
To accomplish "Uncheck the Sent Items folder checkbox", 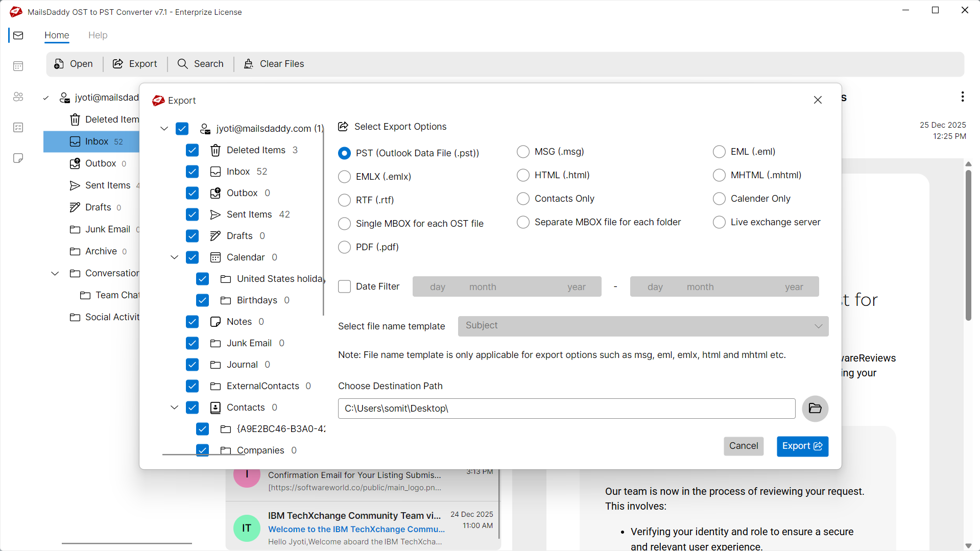I will [x=192, y=214].
